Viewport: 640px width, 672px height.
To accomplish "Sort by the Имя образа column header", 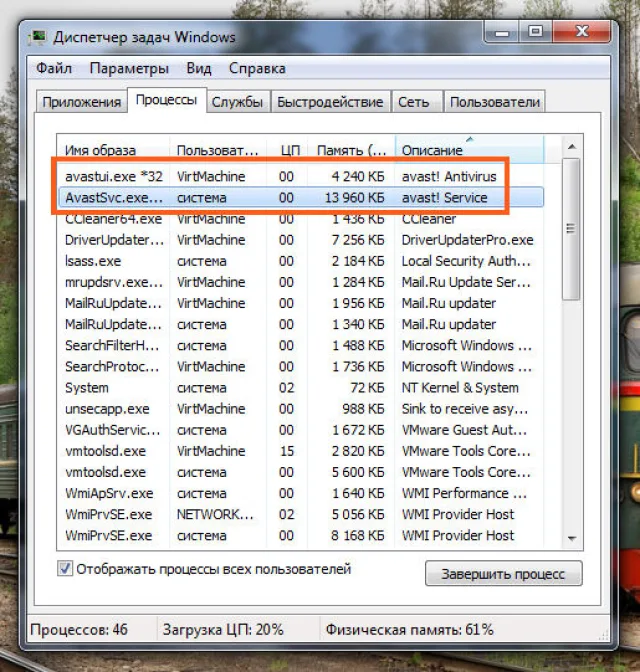I will pos(113,150).
